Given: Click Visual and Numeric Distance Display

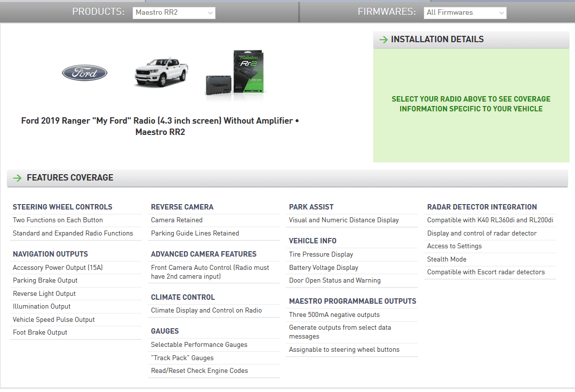Looking at the screenshot, I should click(344, 220).
